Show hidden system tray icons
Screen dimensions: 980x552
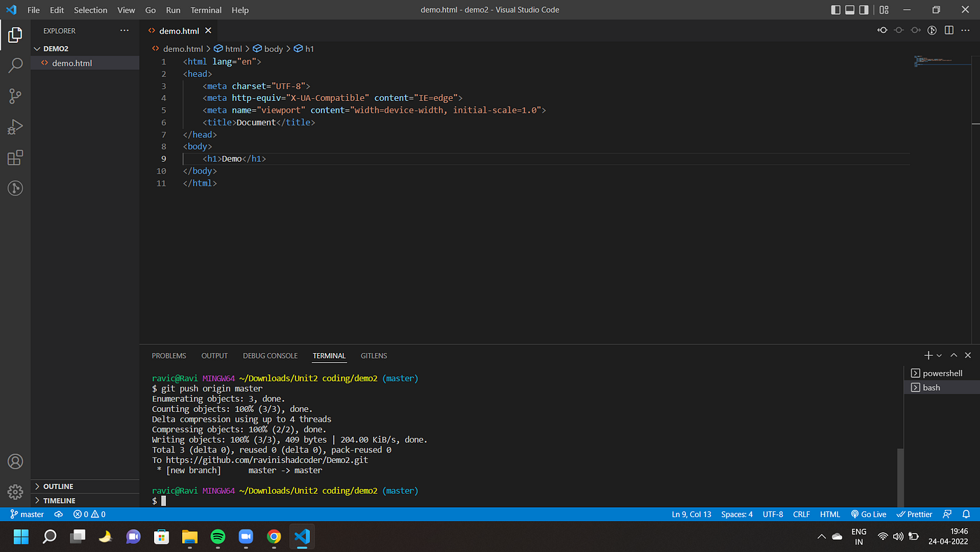[x=821, y=537]
